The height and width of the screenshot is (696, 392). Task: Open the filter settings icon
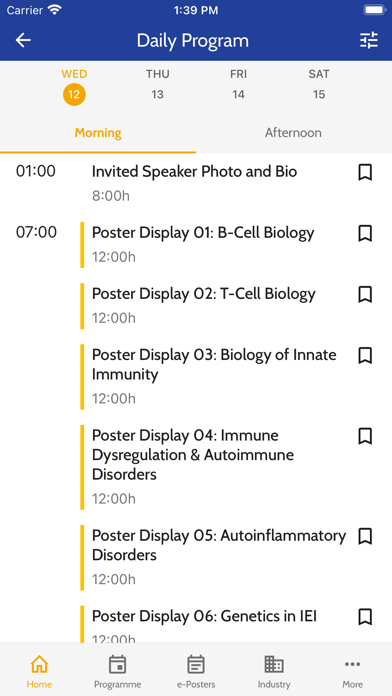click(368, 40)
